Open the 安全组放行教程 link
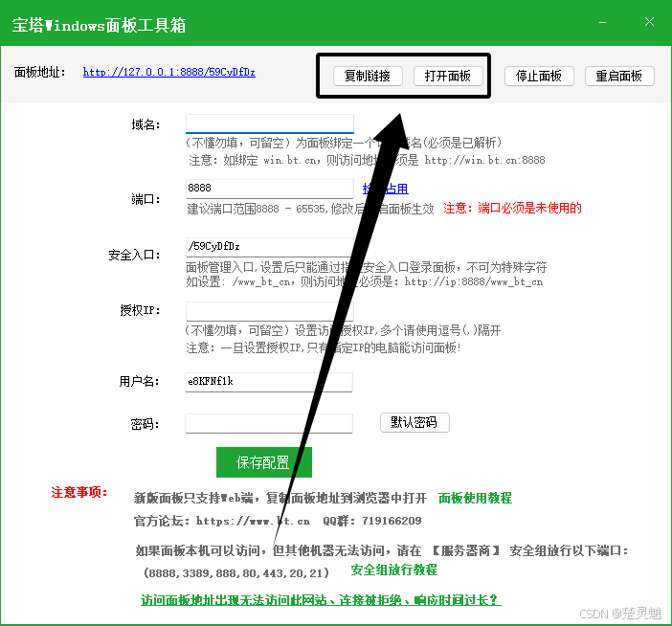This screenshot has width=672, height=626. coord(393,570)
